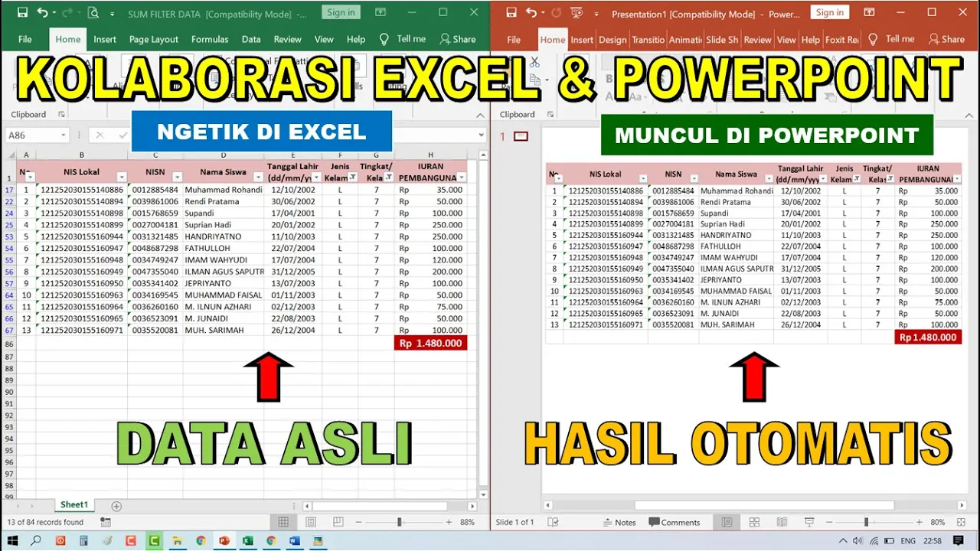Open Windows taskbar search
The width and height of the screenshot is (980, 551).
click(x=36, y=540)
